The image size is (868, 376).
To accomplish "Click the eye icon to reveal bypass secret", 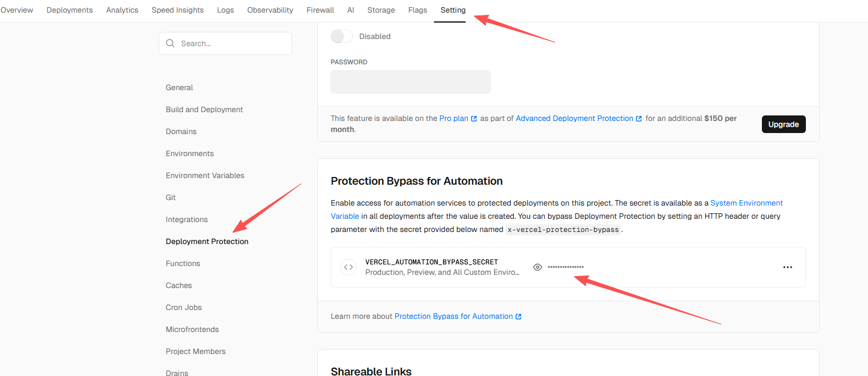I will [x=538, y=267].
